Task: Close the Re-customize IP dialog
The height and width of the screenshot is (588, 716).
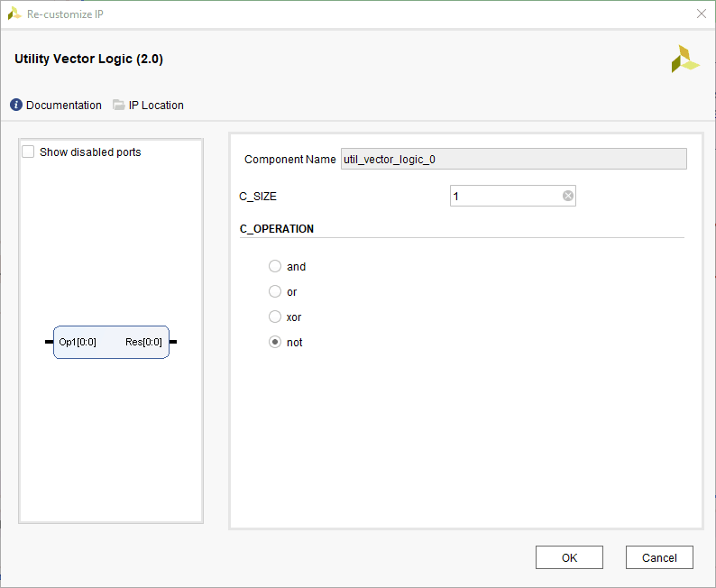Action: [702, 14]
